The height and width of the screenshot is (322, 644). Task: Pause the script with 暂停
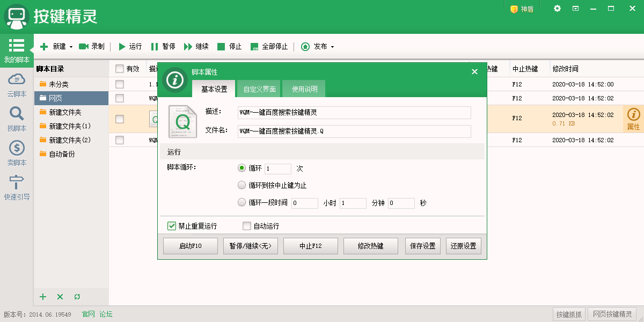tap(163, 47)
